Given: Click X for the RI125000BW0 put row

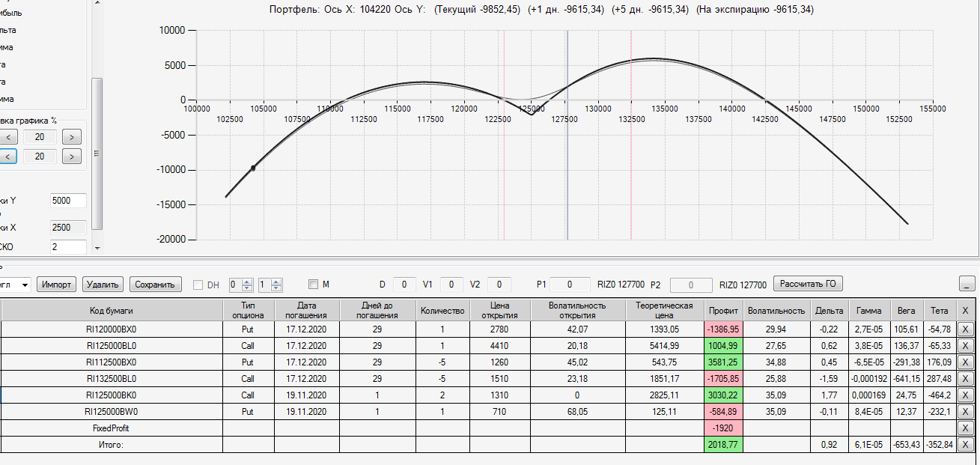Looking at the screenshot, I should coord(965,411).
